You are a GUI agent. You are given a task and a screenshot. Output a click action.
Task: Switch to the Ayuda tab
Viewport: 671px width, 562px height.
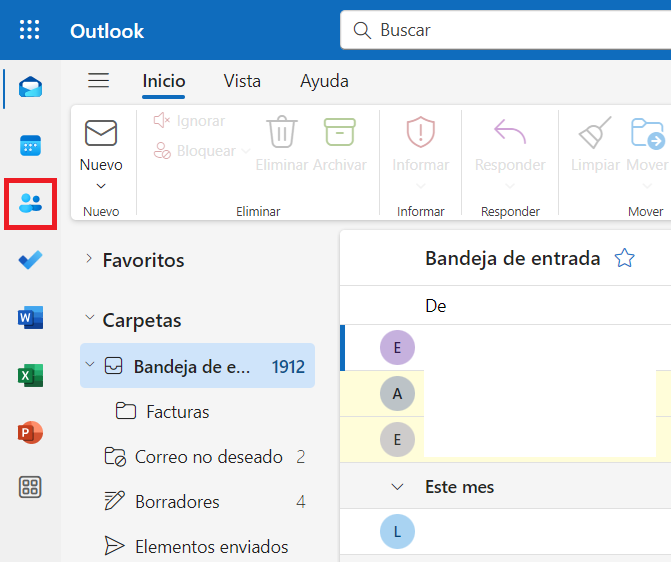(324, 81)
